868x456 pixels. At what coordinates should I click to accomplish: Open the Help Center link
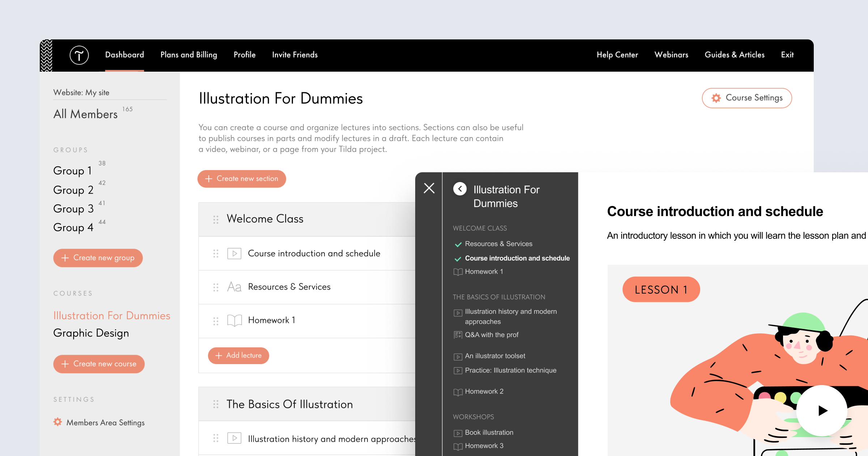click(x=617, y=55)
